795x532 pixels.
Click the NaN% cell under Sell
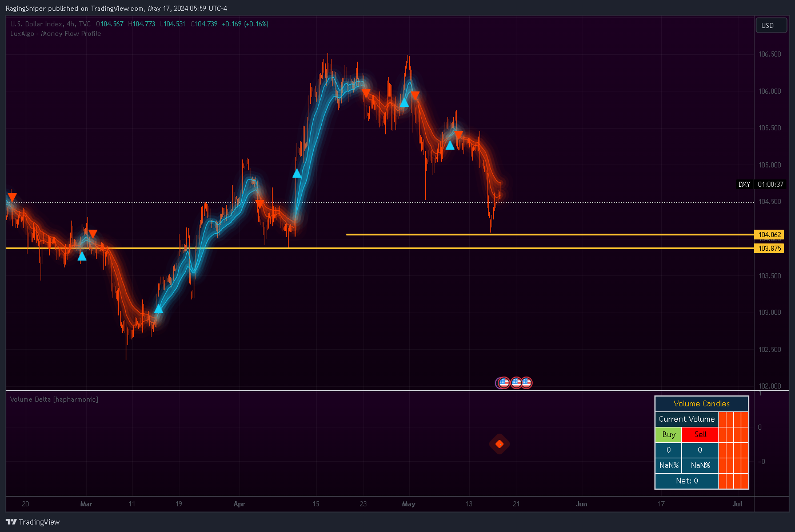(x=700, y=465)
